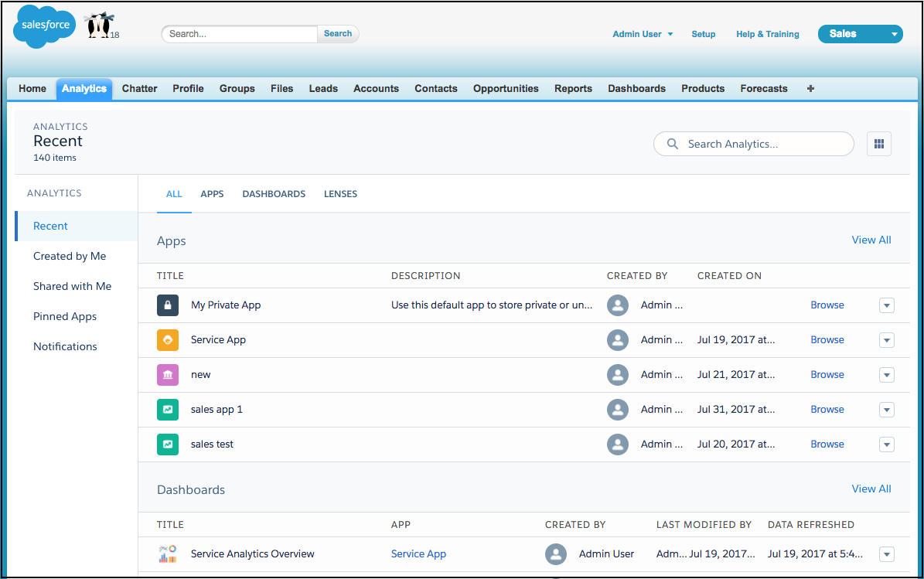Click the My Private App lock icon

click(x=168, y=305)
